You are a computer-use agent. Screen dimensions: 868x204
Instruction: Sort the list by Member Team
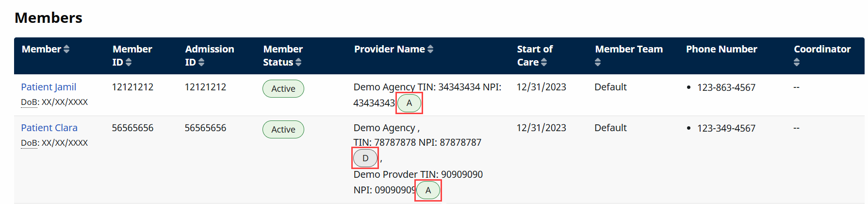point(598,62)
